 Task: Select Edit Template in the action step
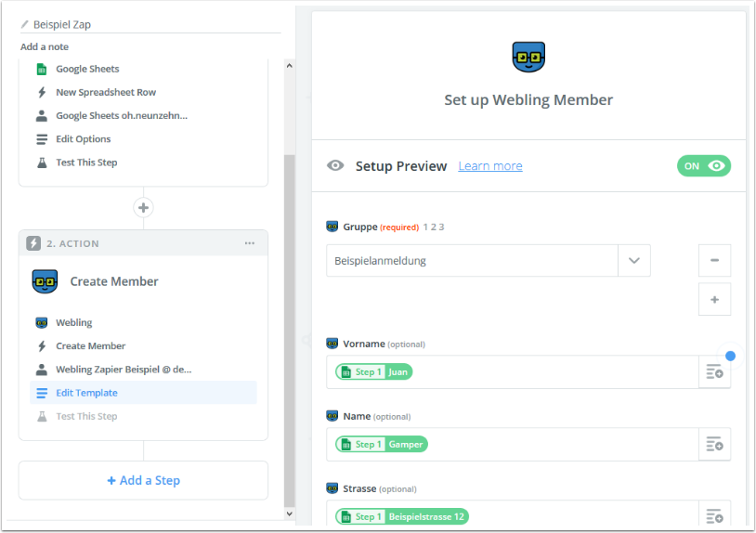pos(143,393)
